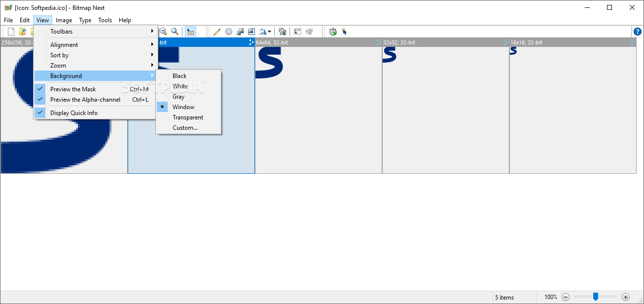Click the single framed picture icon
The image size is (644, 304).
(x=251, y=32)
